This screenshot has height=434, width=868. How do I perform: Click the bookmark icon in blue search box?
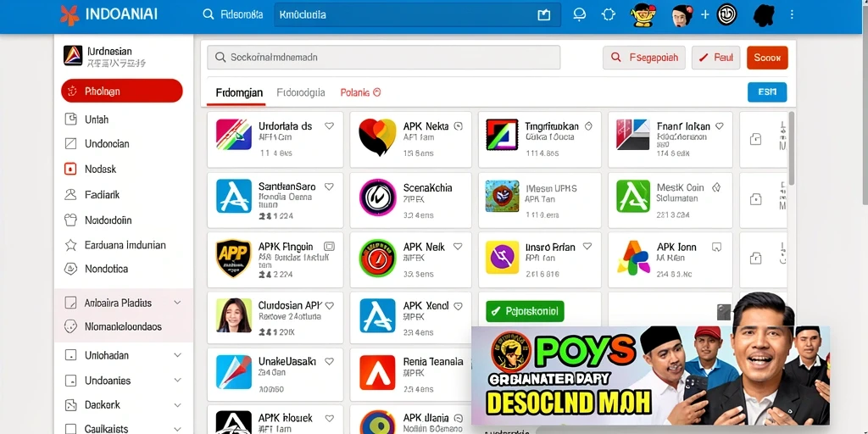(x=544, y=15)
